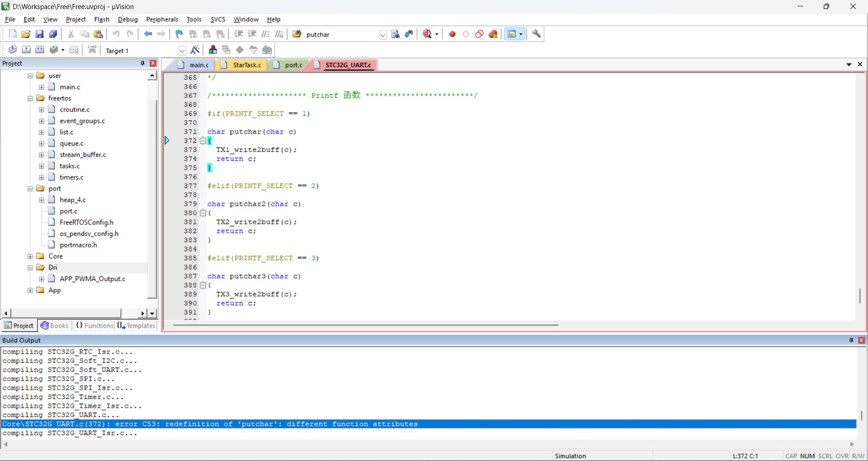Open Pack Installer icon
The width and height of the screenshot is (868, 461).
(267, 50)
